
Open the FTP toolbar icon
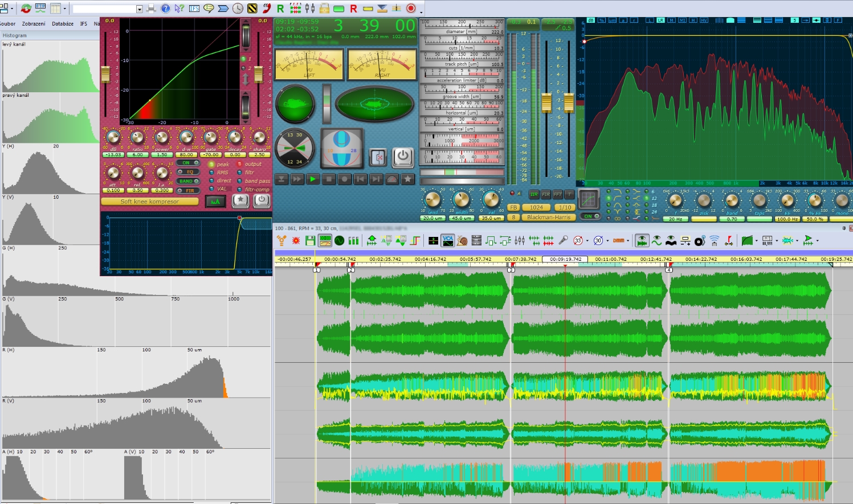[x=40, y=9]
